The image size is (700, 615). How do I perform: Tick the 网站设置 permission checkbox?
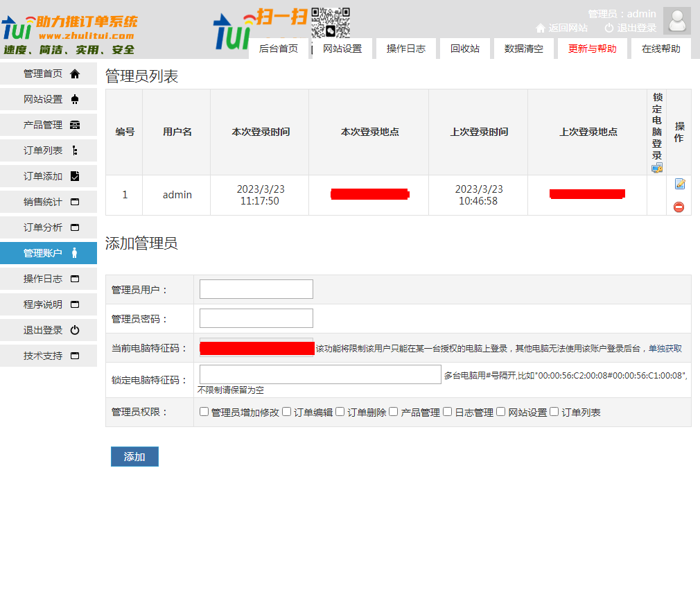tap(501, 412)
